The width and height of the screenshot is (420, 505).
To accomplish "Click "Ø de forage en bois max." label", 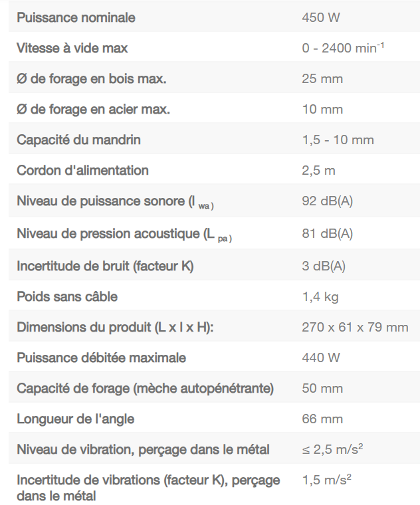I will (91, 79).
